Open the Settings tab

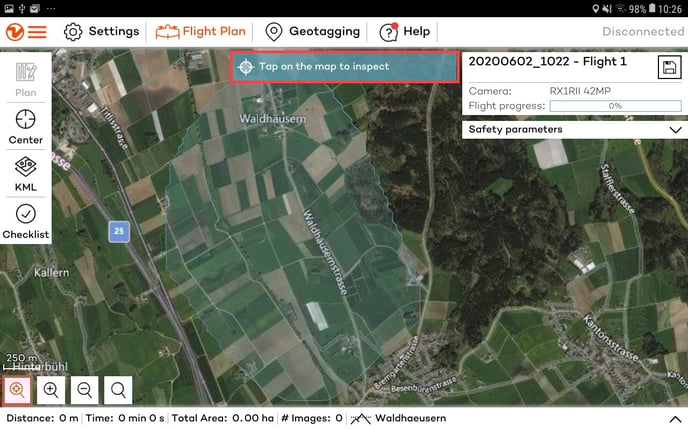coord(101,31)
